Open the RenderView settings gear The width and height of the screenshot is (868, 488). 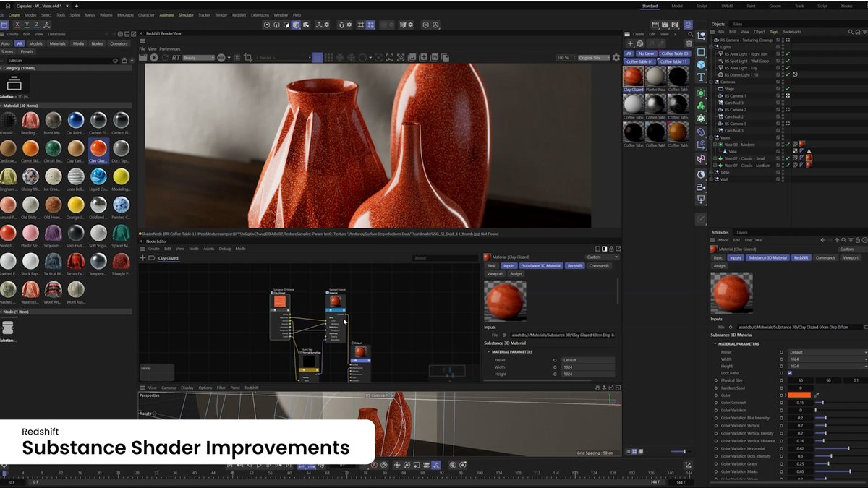coord(616,58)
